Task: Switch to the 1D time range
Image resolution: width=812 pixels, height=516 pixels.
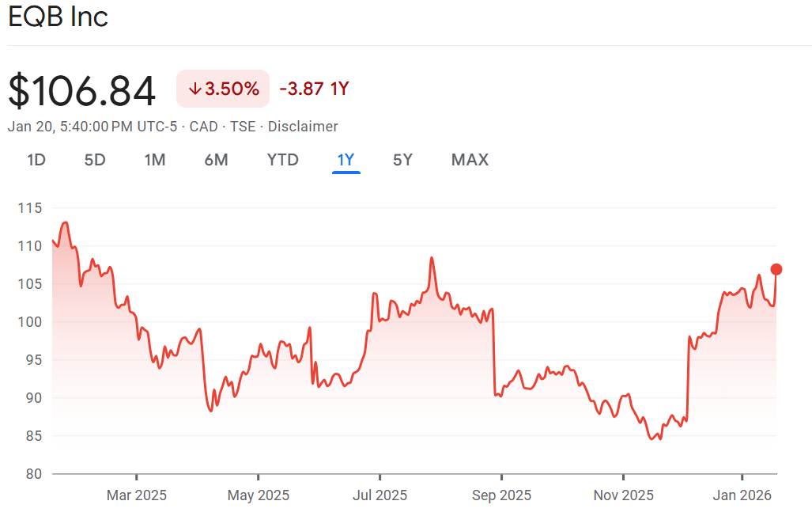Action: point(36,160)
